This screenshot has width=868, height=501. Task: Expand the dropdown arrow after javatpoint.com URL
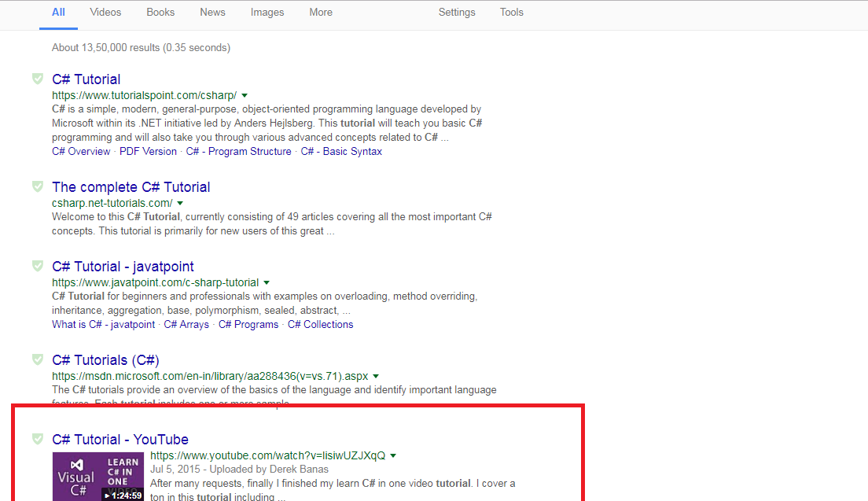267,283
